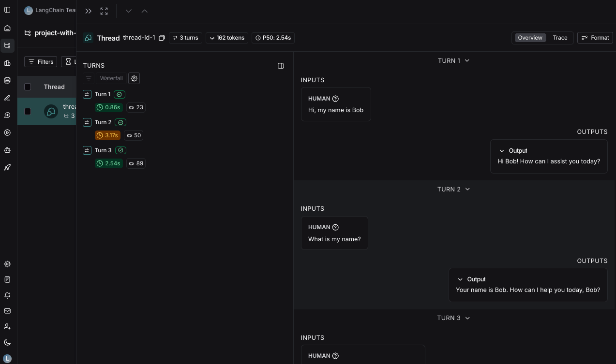Copy the thread-id-1 identifier
This screenshot has height=364, width=616.
[162, 38]
